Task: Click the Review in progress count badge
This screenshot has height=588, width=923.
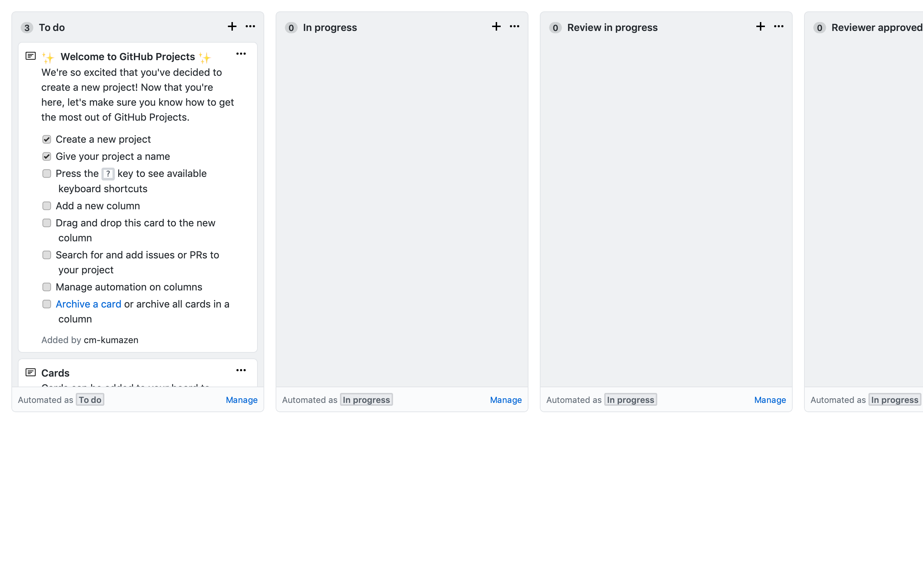Action: pyautogui.click(x=556, y=27)
